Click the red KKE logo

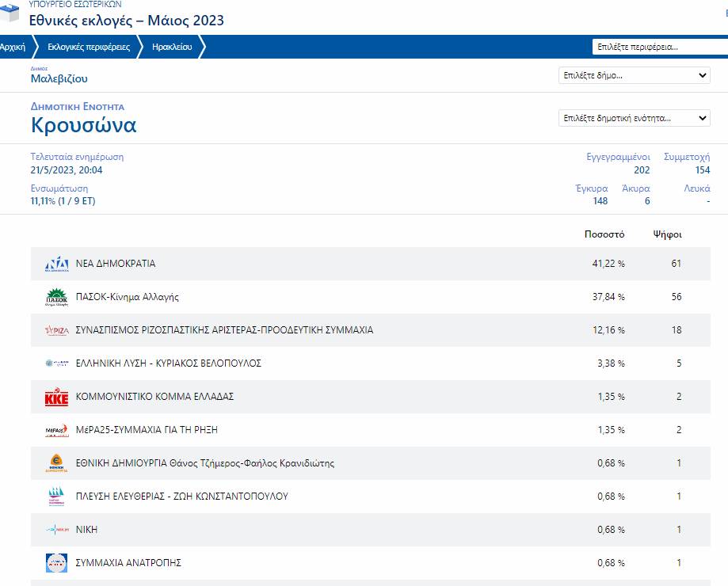(x=57, y=398)
